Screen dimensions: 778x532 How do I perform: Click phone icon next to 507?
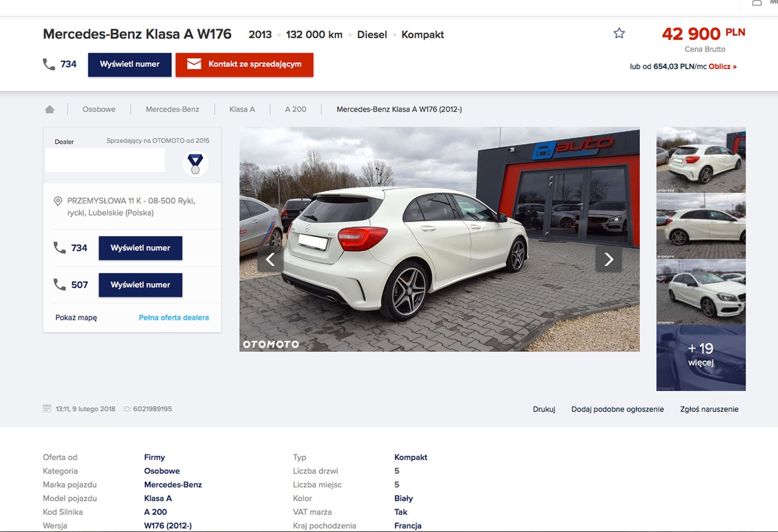[x=60, y=285]
